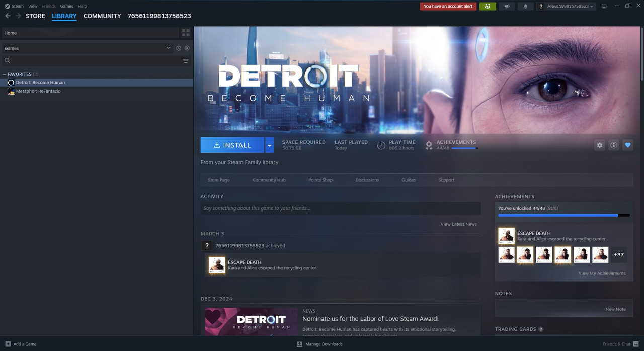Open the Steam menu
The width and height of the screenshot is (644, 351).
pos(18,6)
